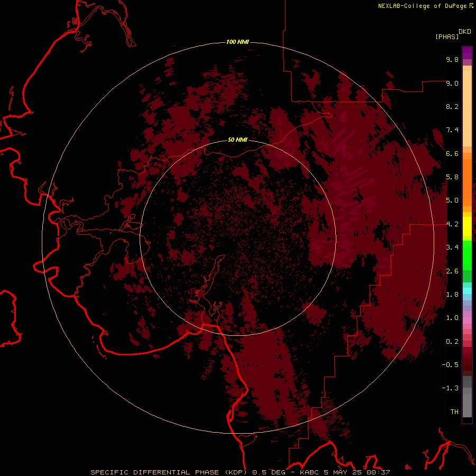
Task: Click the [PHAS] units label
Action: pyautogui.click(x=447, y=37)
